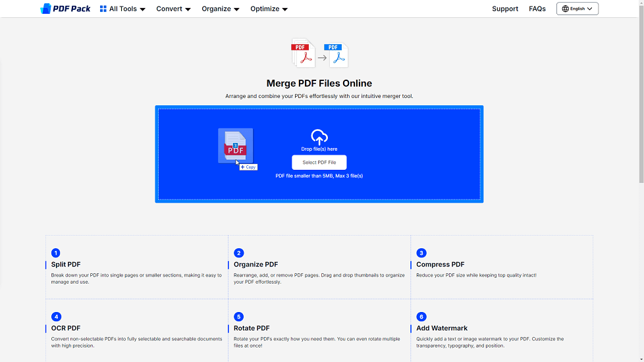The image size is (644, 362).
Task: Click the PDF Pack logo
Action: click(x=65, y=9)
